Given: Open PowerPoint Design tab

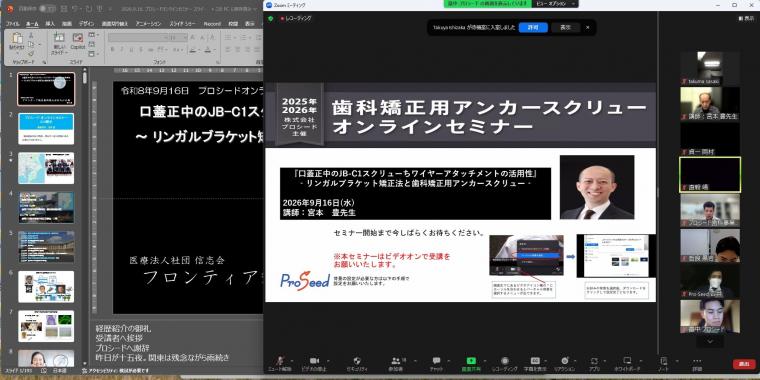Looking at the screenshot, I should [87, 23].
